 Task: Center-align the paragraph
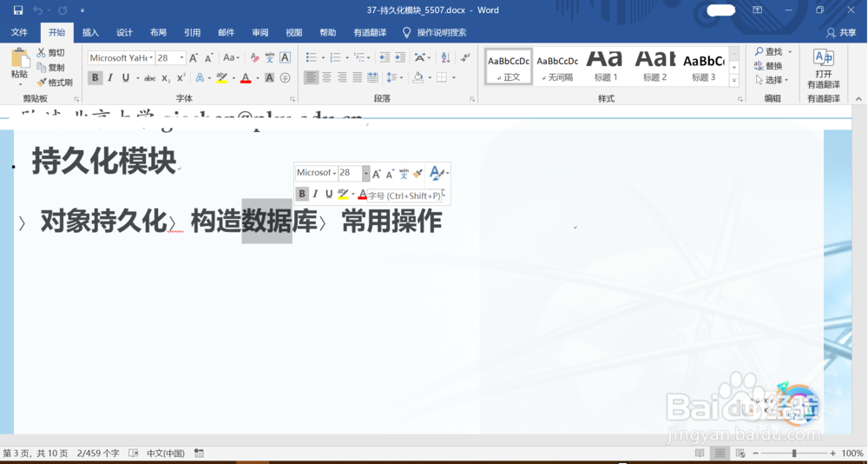click(326, 78)
